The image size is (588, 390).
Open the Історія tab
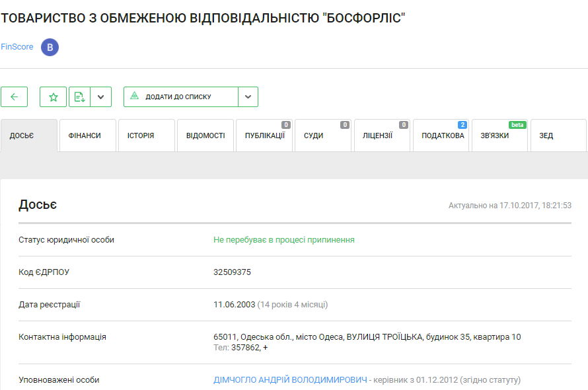(x=146, y=136)
